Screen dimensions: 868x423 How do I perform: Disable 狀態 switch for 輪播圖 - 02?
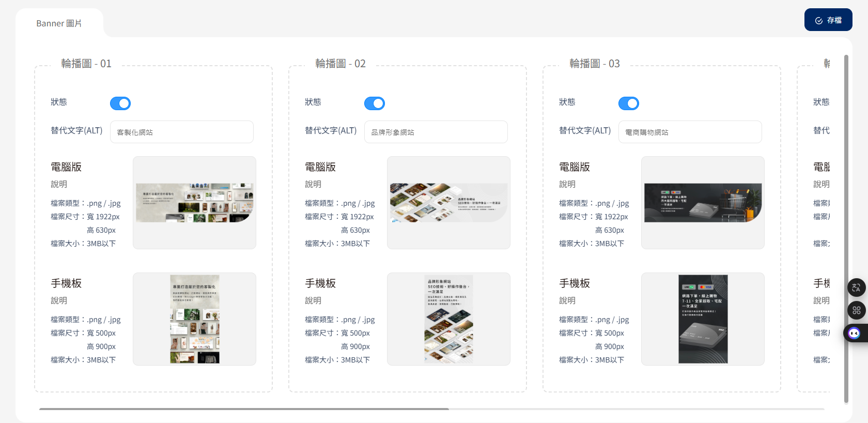click(x=375, y=103)
